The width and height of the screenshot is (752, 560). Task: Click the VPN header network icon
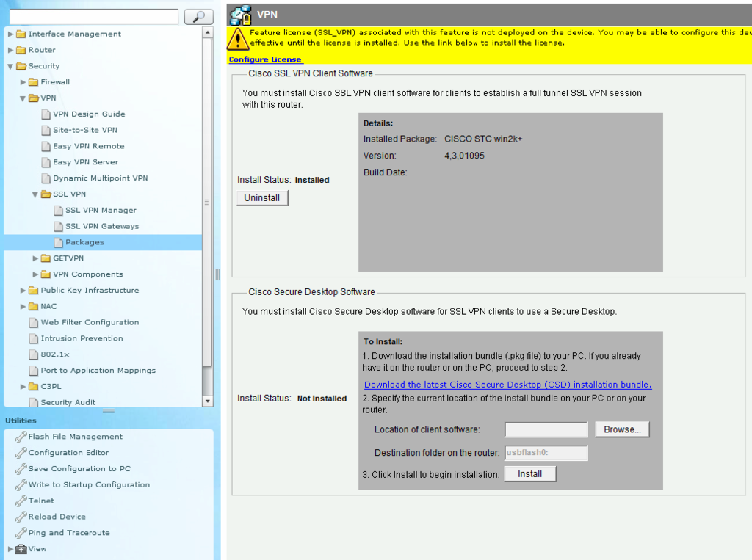[x=240, y=15]
